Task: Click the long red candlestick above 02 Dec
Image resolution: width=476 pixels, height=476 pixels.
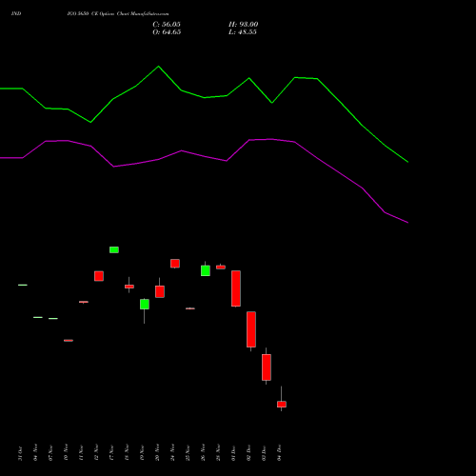Action: click(251, 329)
